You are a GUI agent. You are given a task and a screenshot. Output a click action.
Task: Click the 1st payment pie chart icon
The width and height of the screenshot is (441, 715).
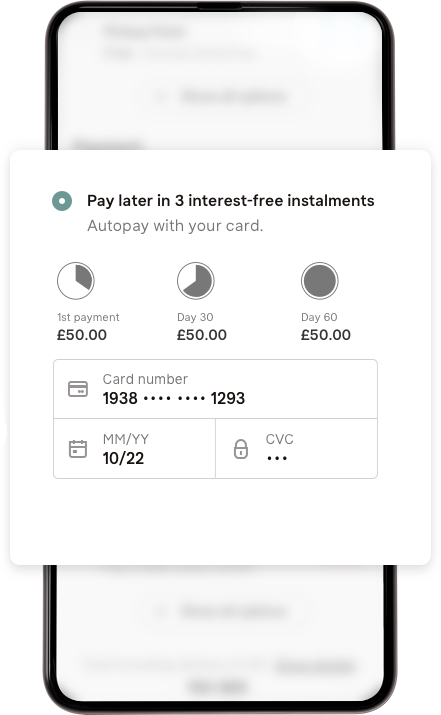pyautogui.click(x=76, y=280)
